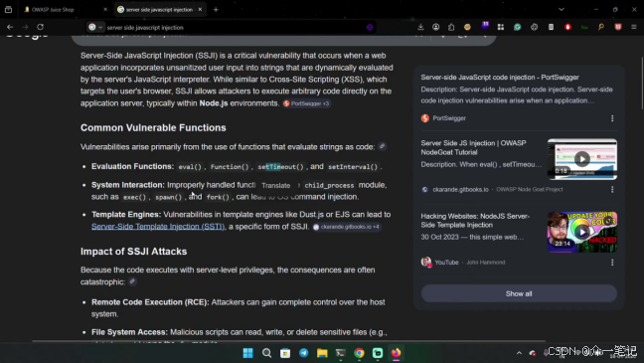Viewport: 644px width, 363px height.
Task: Follow the Server-Side Template Injection (SSTI) link
Action: [158, 227]
